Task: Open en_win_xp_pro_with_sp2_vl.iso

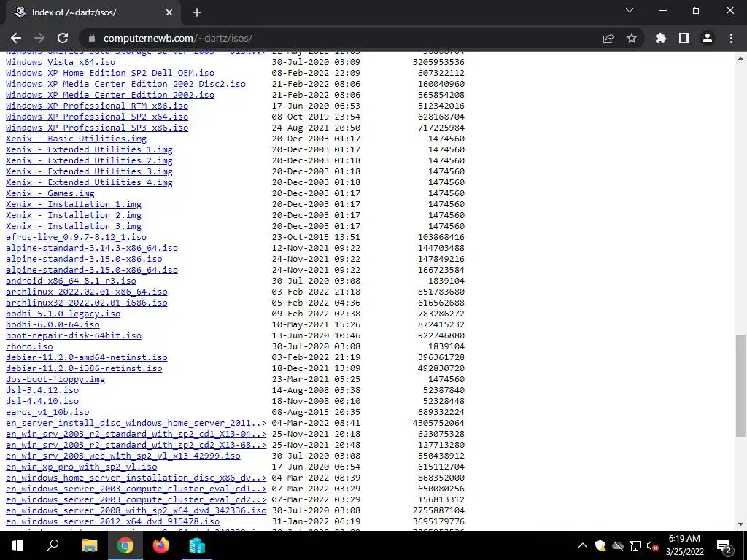Action: point(82,467)
